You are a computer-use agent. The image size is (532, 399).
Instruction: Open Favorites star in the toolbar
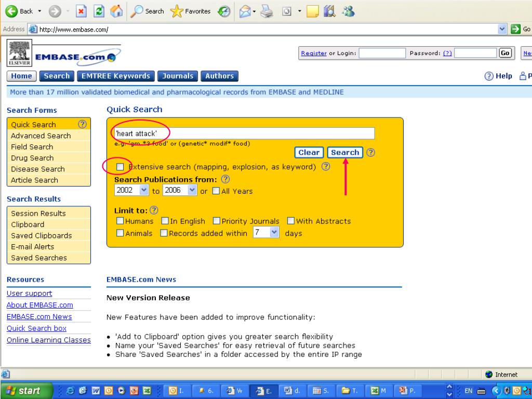[x=190, y=11]
